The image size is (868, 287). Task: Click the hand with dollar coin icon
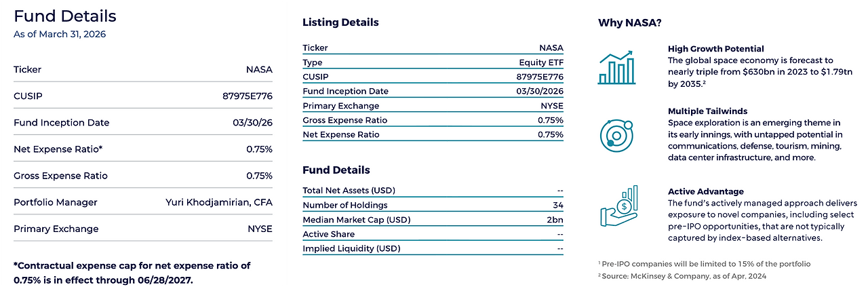(x=618, y=207)
